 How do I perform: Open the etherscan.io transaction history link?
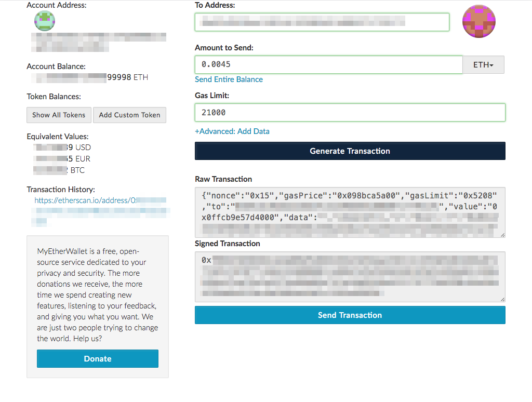coord(100,200)
